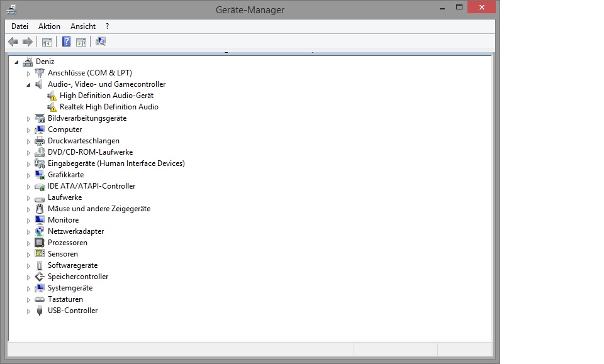Expand the Laufwerke node arrow

[28, 198]
